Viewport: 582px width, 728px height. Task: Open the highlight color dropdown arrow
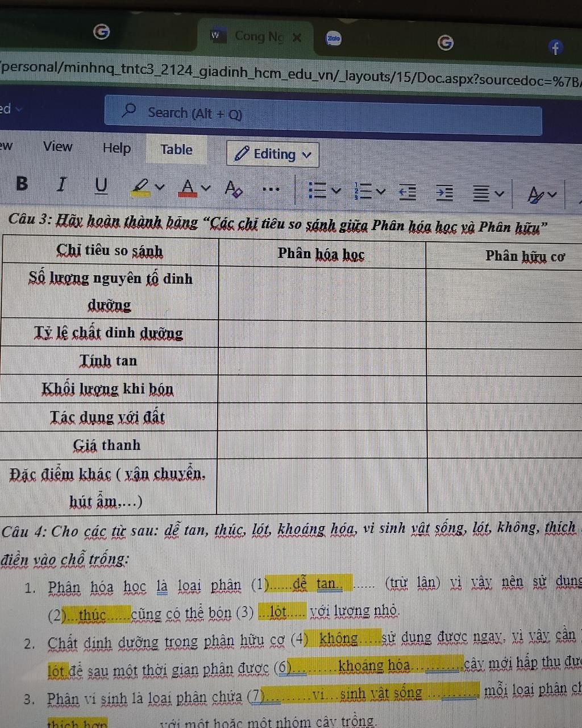click(160, 187)
